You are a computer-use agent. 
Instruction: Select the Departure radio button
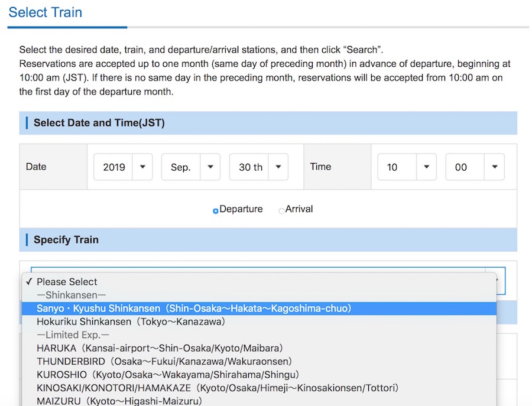click(x=216, y=210)
